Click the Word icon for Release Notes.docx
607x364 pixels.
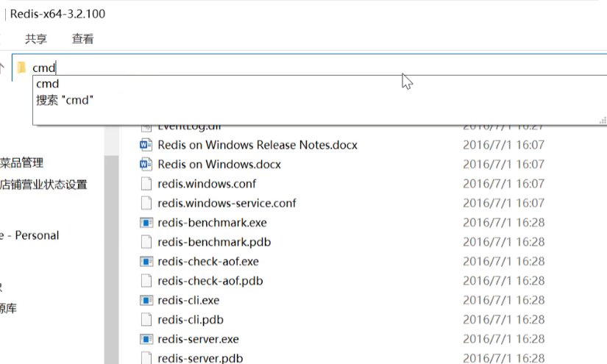(x=146, y=145)
